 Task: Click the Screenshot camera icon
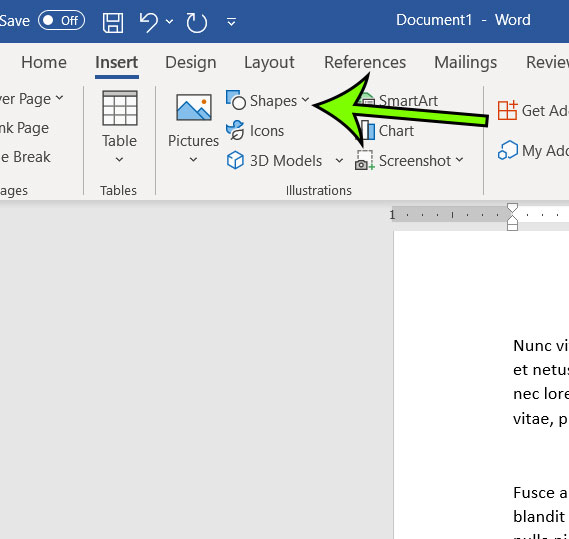coord(364,160)
